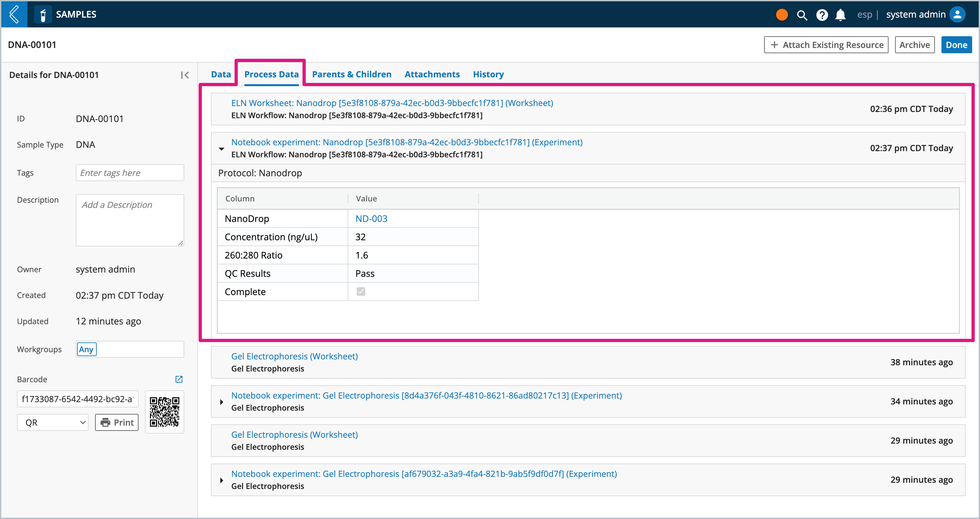Screen dimensions: 980x519
Task: Click the esp text in the header
Action: [864, 14]
